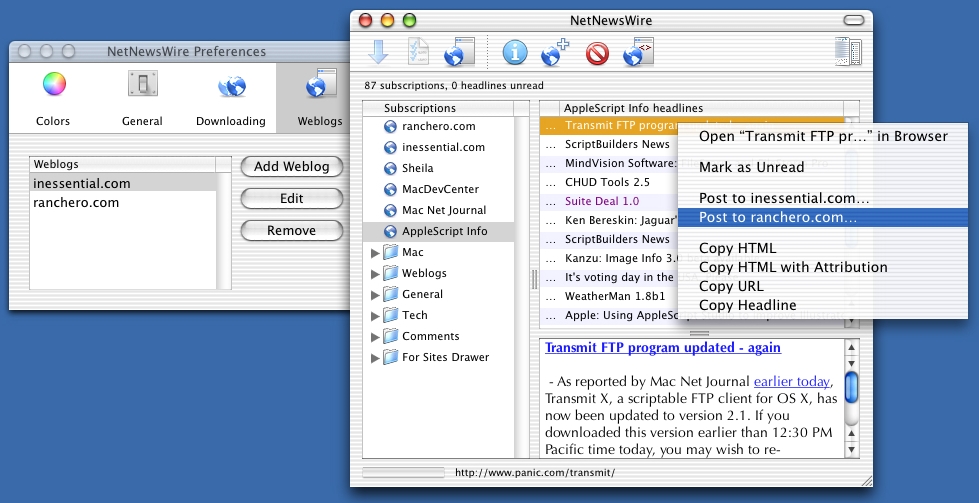Click the checklist document toolbar icon
The image size is (979, 503).
(x=418, y=52)
